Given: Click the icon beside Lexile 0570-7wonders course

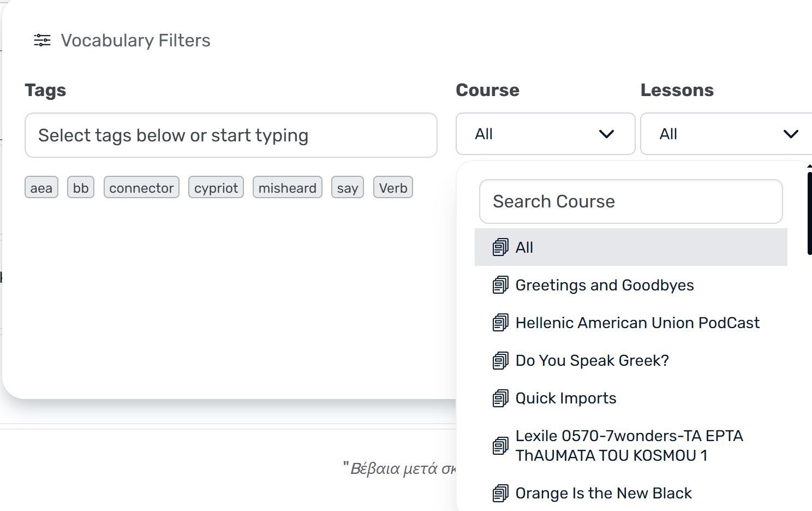Looking at the screenshot, I should point(500,445).
